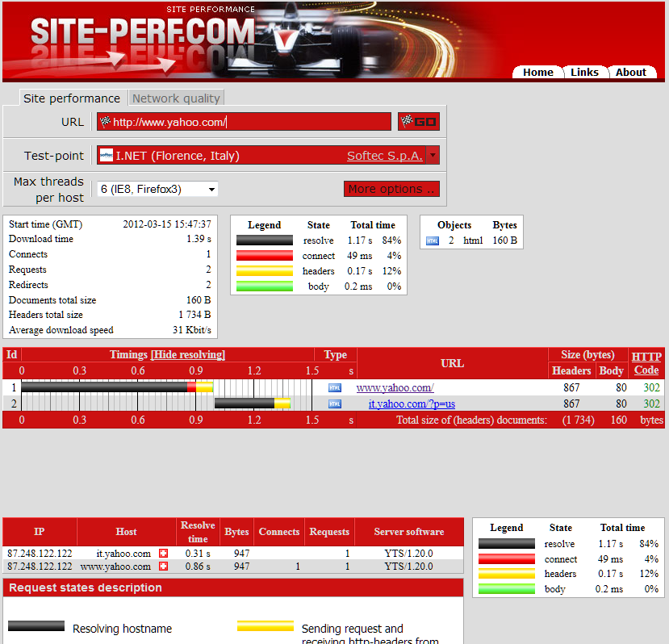Screen dimensions: 669x644
Task: Click the 0.86 s resolve time cell
Action: pos(198,567)
